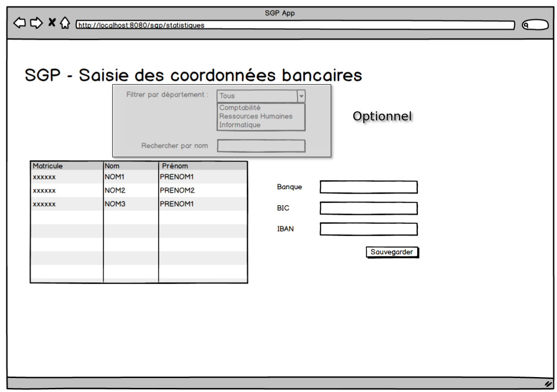
Task: Click the 'Rechercher par nom' field
Action: pos(261,146)
